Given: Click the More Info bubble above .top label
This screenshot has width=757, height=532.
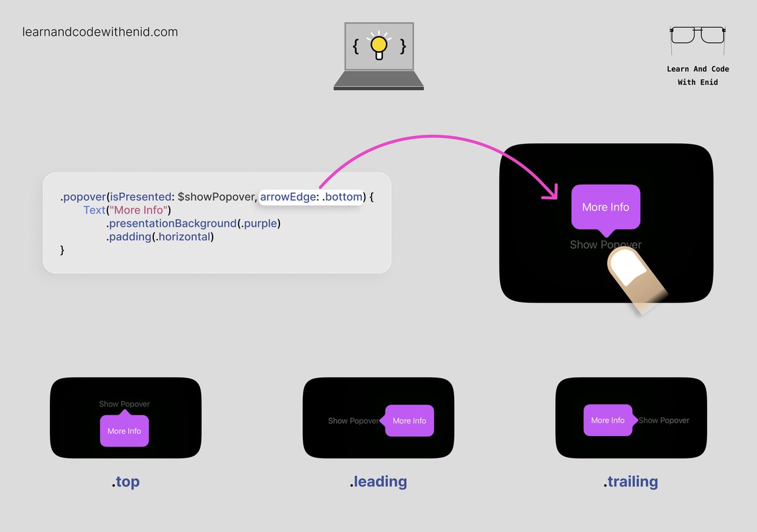Looking at the screenshot, I should pyautogui.click(x=124, y=431).
